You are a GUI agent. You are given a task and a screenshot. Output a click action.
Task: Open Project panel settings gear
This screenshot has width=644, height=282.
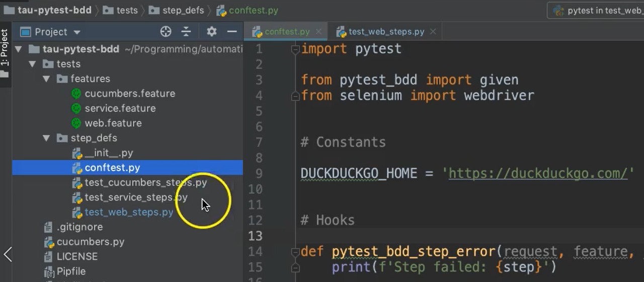(212, 32)
